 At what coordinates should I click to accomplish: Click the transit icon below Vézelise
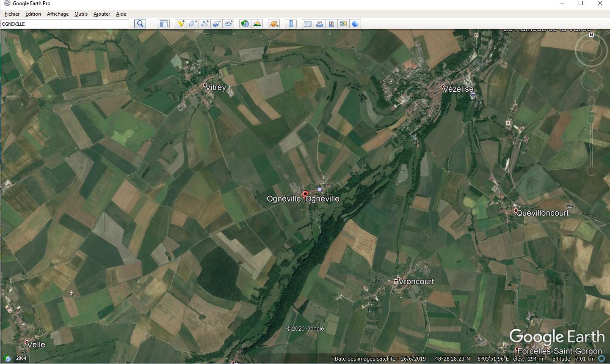click(x=473, y=96)
